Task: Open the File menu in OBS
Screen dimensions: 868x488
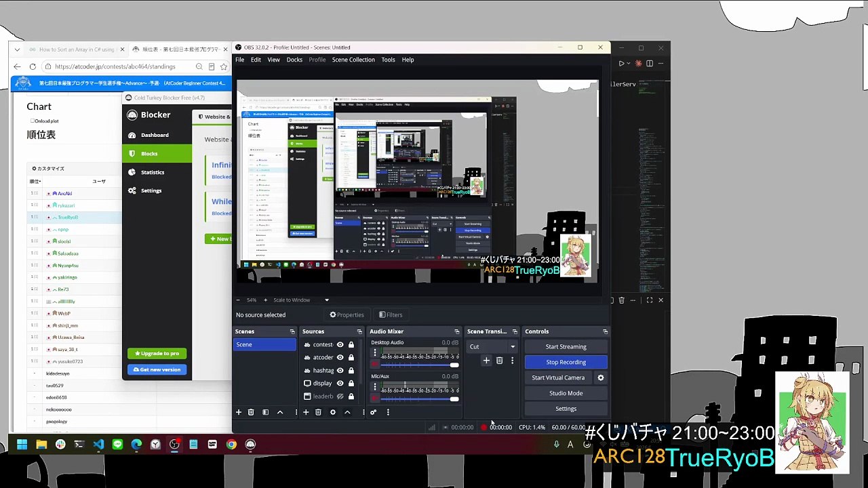Action: click(x=239, y=60)
